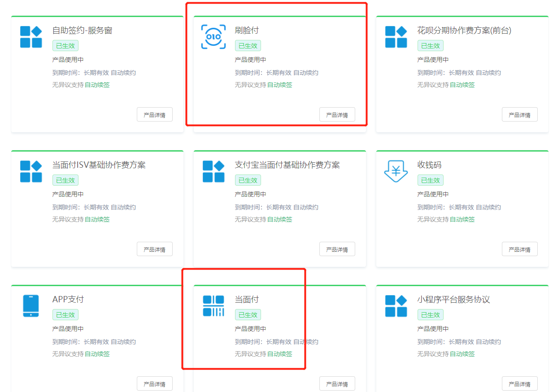Click 自动续签 link in 小程序平台服务协议 card
This screenshot has height=392, width=553.
tap(462, 354)
